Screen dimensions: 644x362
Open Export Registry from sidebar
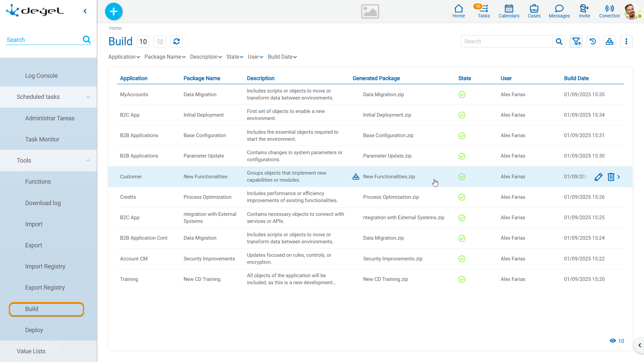[45, 288]
